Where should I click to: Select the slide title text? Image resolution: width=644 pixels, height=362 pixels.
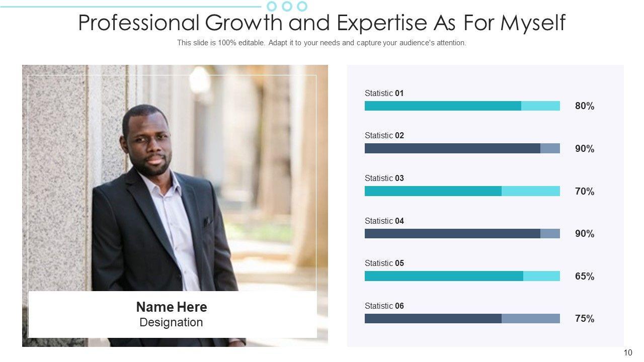[x=322, y=23]
